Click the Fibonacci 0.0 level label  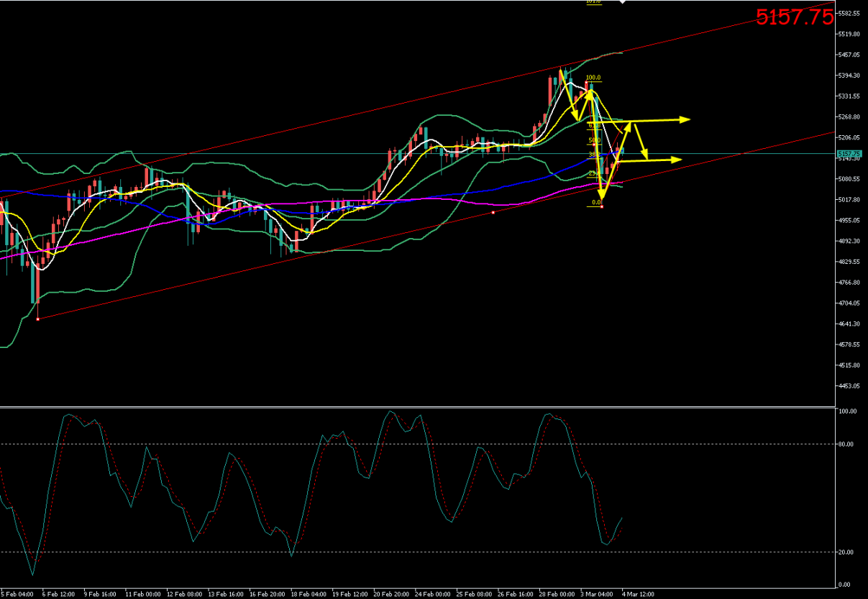tap(596, 202)
